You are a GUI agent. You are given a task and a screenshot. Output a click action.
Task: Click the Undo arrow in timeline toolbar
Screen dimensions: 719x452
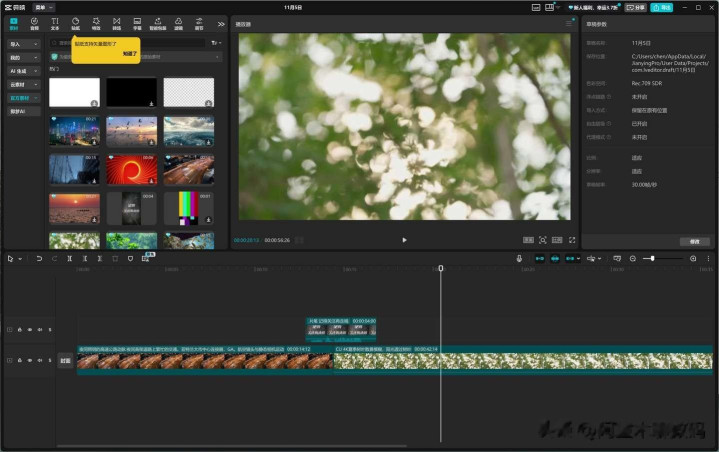[x=39, y=258]
